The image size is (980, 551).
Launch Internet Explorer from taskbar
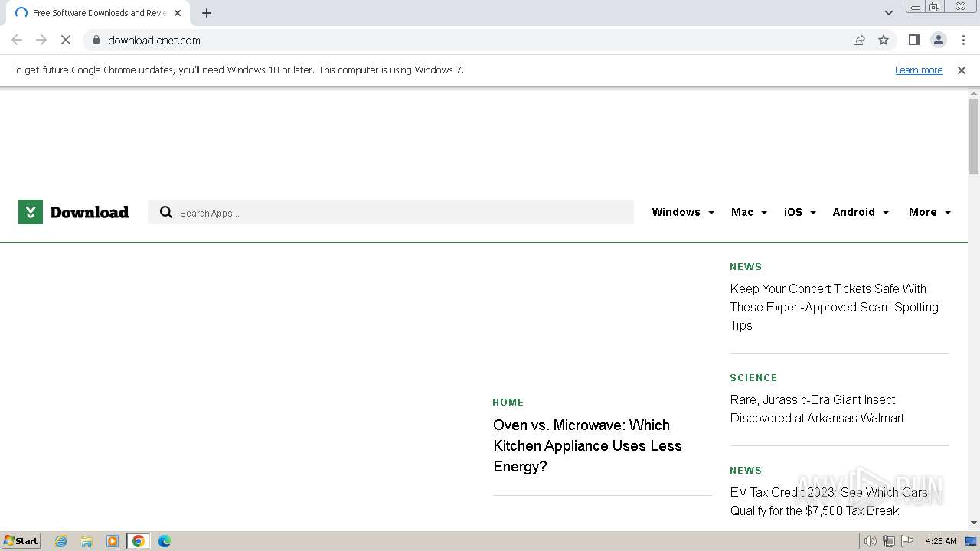(60, 541)
